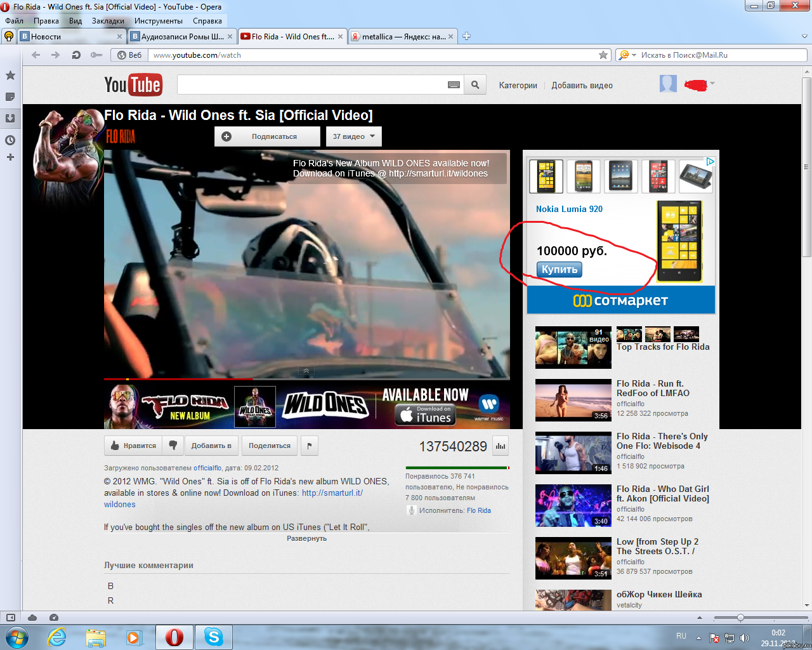Click the Добавить видео link

point(582,86)
